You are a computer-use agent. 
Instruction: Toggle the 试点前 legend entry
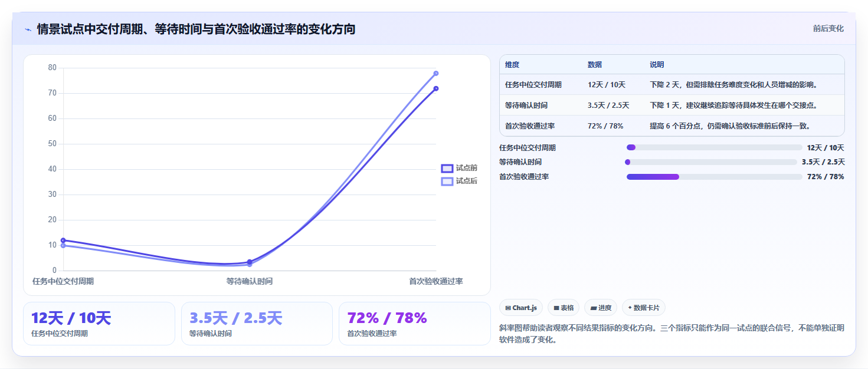pyautogui.click(x=459, y=168)
